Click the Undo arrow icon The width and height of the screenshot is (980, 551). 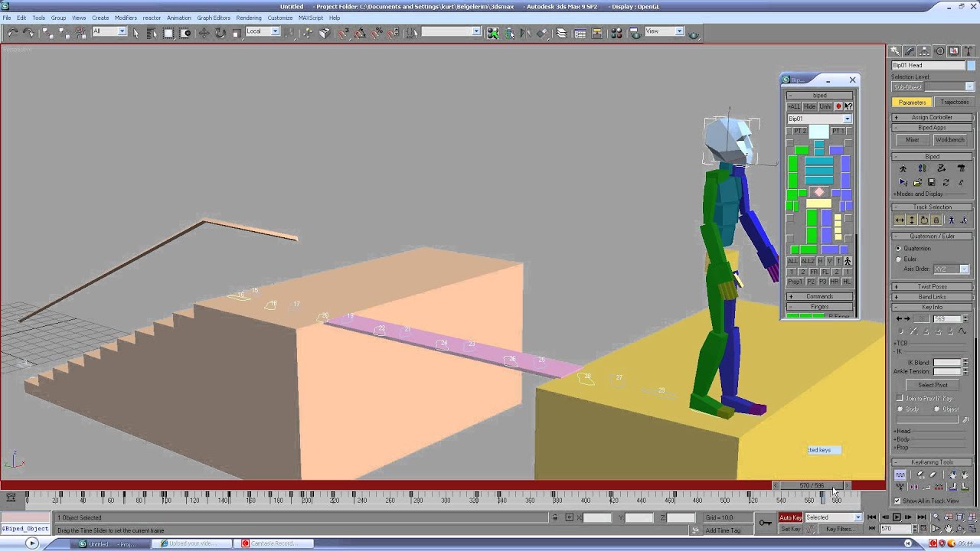click(x=12, y=32)
